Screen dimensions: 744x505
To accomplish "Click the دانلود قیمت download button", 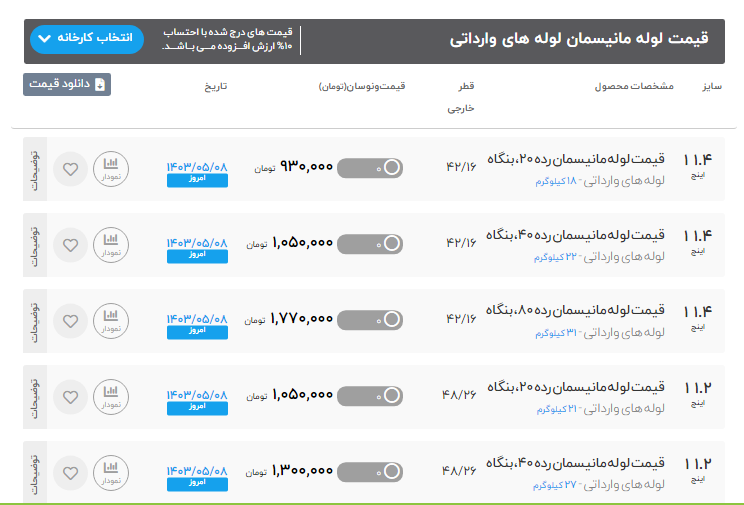I will click(67, 85).
